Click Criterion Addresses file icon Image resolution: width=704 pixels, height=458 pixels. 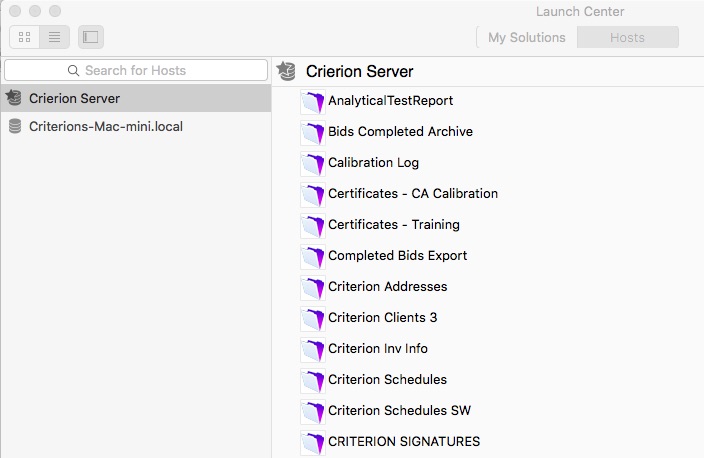click(x=313, y=287)
